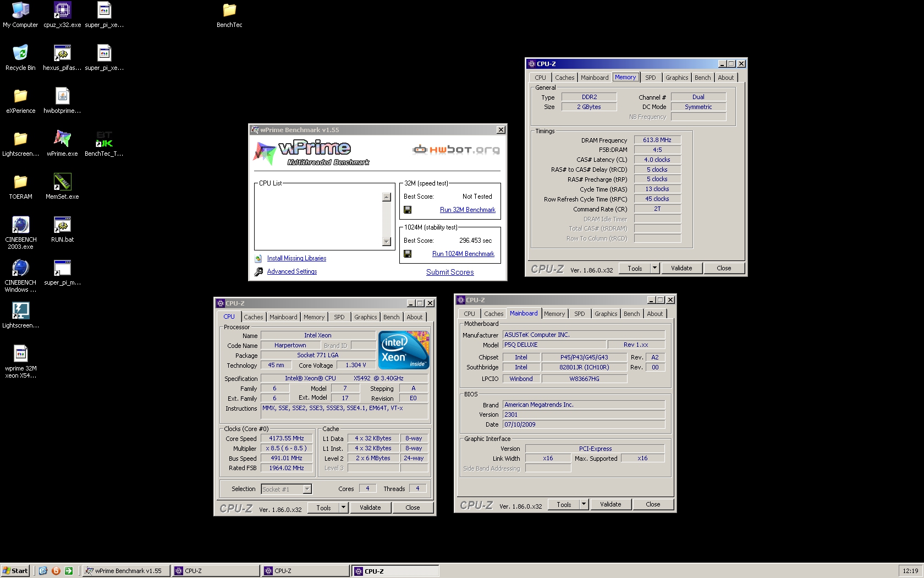924x578 pixels.
Task: Open the Install Missing Libraries link
Action: click(296, 258)
